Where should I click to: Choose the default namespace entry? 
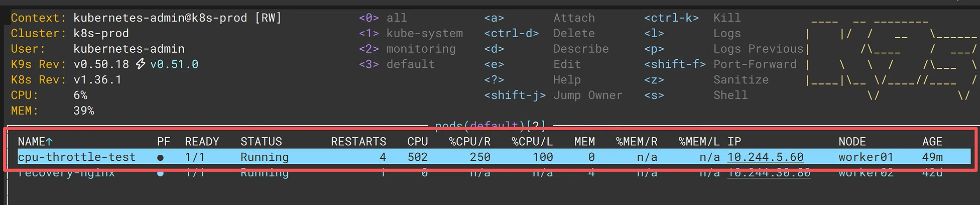click(397, 64)
